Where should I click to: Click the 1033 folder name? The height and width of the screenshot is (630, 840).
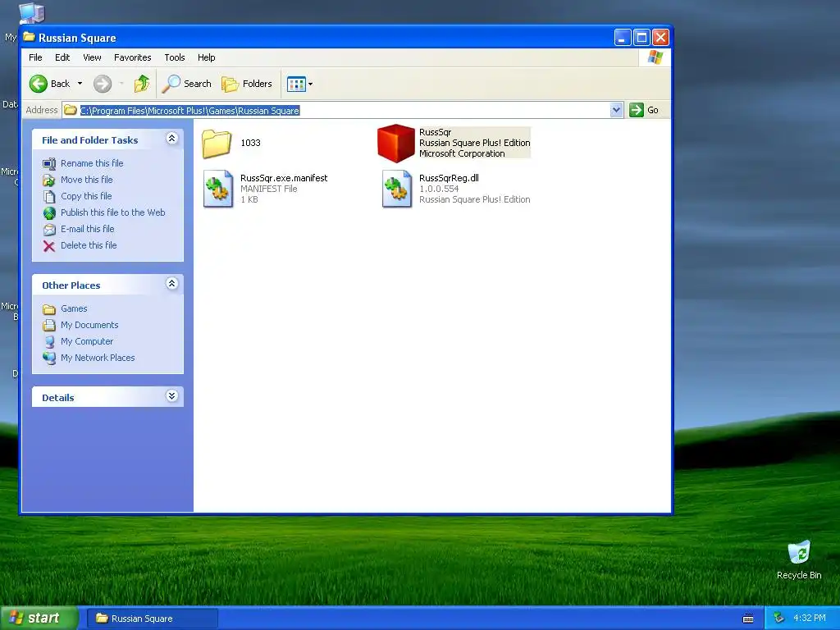tap(250, 143)
